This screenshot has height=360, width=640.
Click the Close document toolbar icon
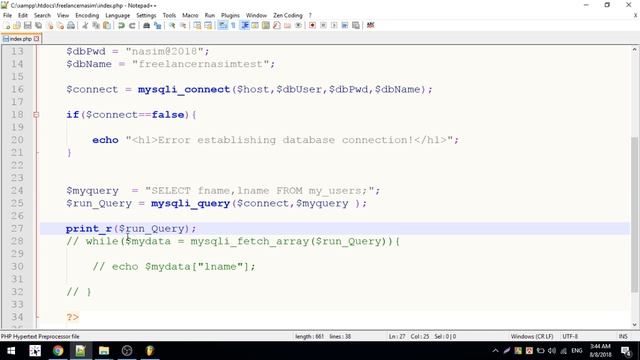[50, 25]
